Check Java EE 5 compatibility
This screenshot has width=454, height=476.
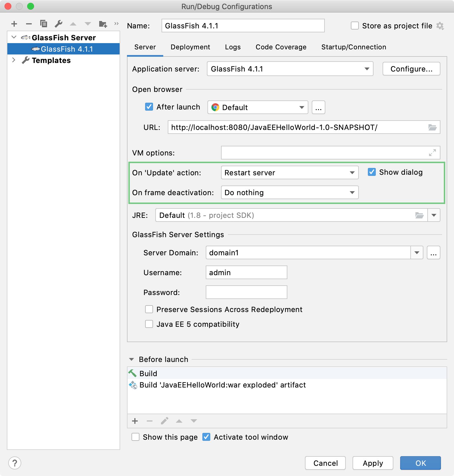[149, 324]
